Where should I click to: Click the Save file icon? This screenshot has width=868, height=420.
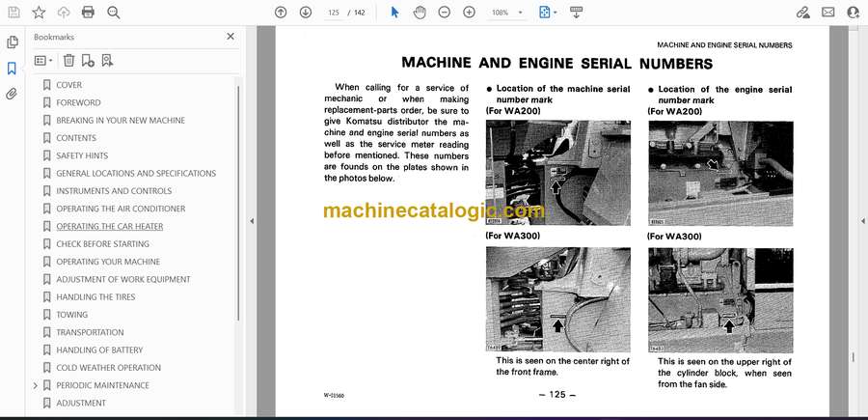coord(14,13)
